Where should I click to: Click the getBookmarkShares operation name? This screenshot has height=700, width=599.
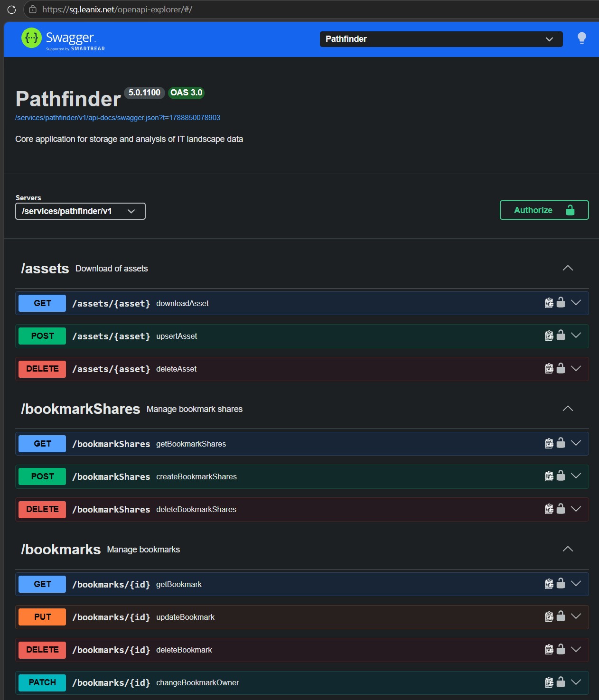point(191,444)
